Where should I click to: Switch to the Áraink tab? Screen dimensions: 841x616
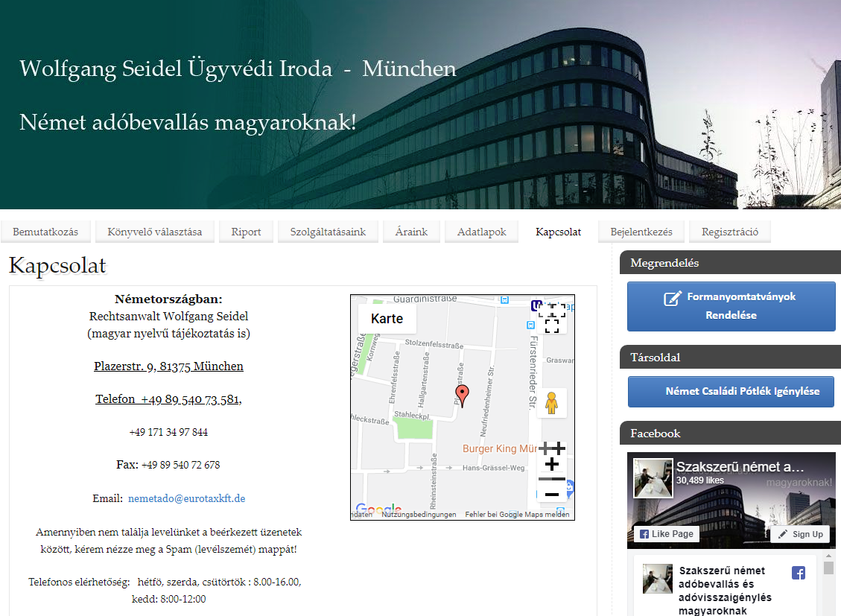(x=411, y=232)
